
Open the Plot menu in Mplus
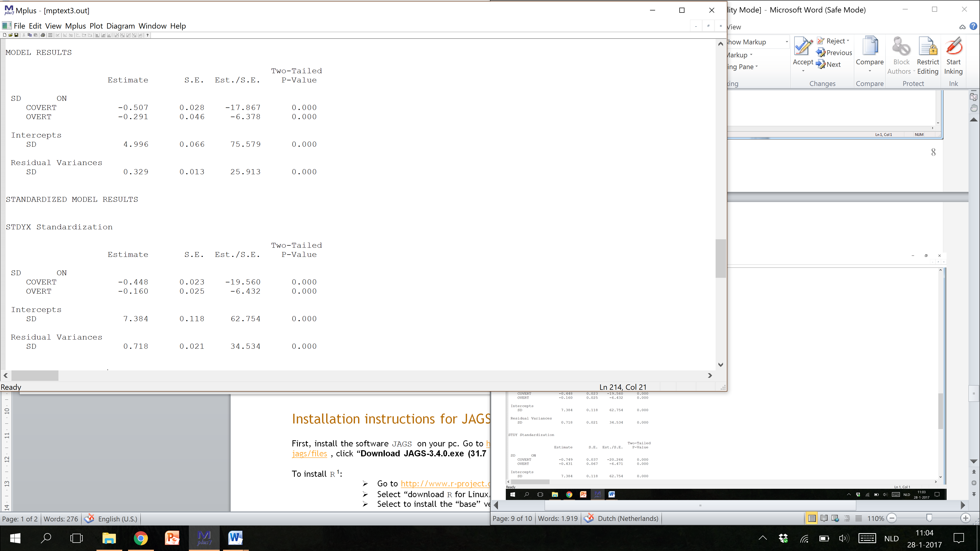(96, 26)
